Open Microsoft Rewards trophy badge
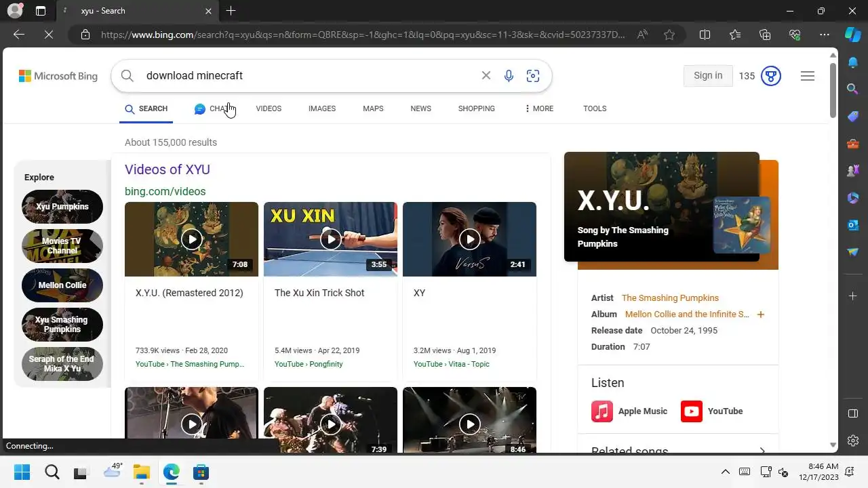 771,76
